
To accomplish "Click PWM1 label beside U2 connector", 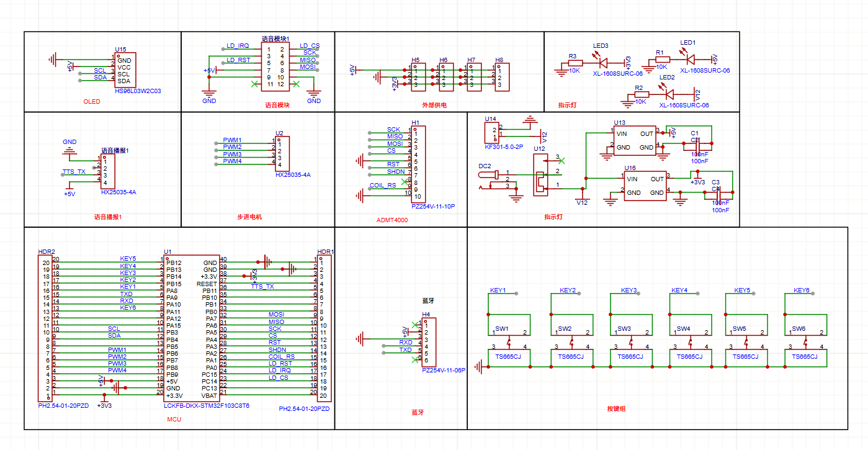I will pyautogui.click(x=233, y=140).
